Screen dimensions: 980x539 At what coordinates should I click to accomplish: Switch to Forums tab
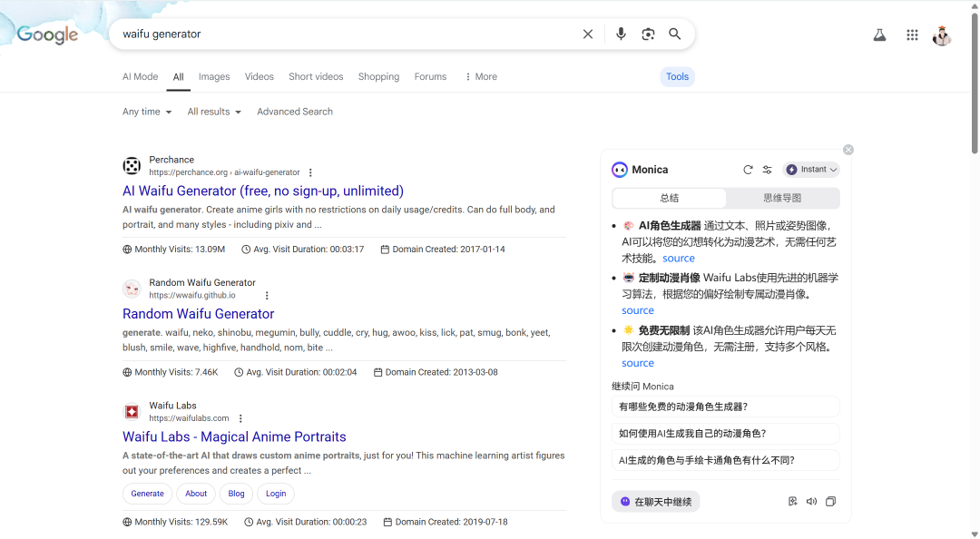coord(431,77)
